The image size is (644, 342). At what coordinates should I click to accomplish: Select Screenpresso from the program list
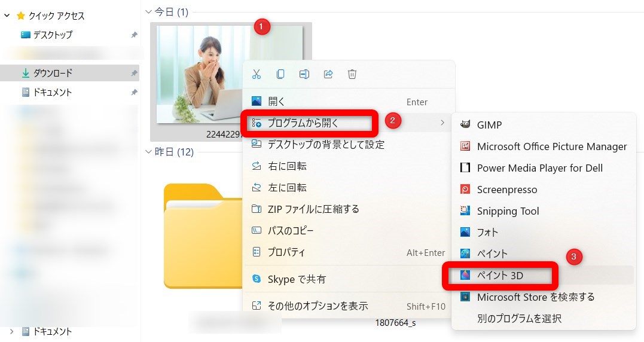point(506,190)
